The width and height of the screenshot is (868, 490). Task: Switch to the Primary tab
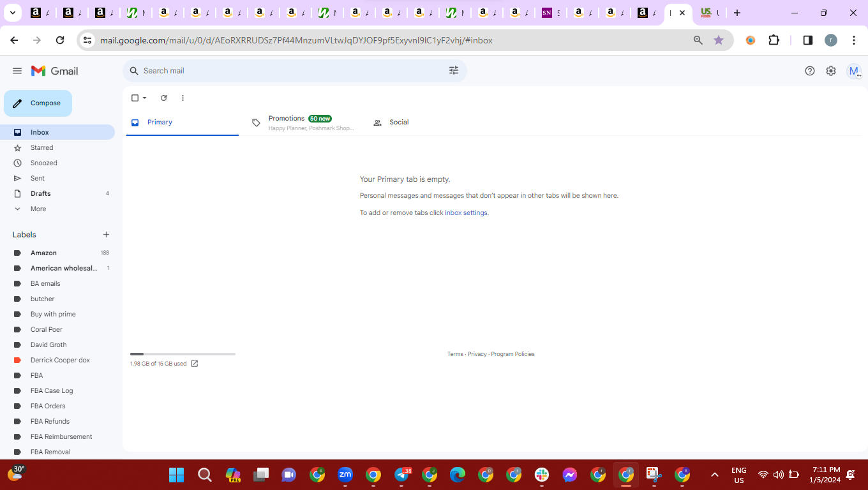182,122
